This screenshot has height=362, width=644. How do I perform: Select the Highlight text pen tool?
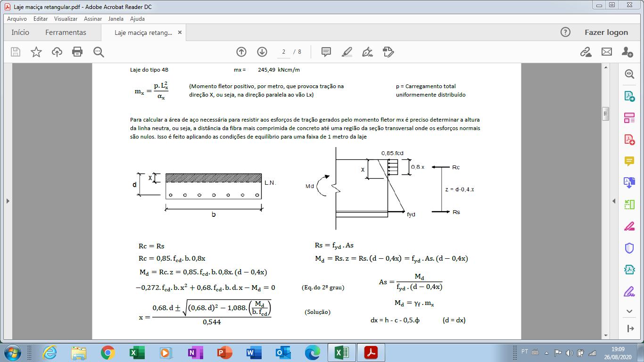[x=347, y=52]
